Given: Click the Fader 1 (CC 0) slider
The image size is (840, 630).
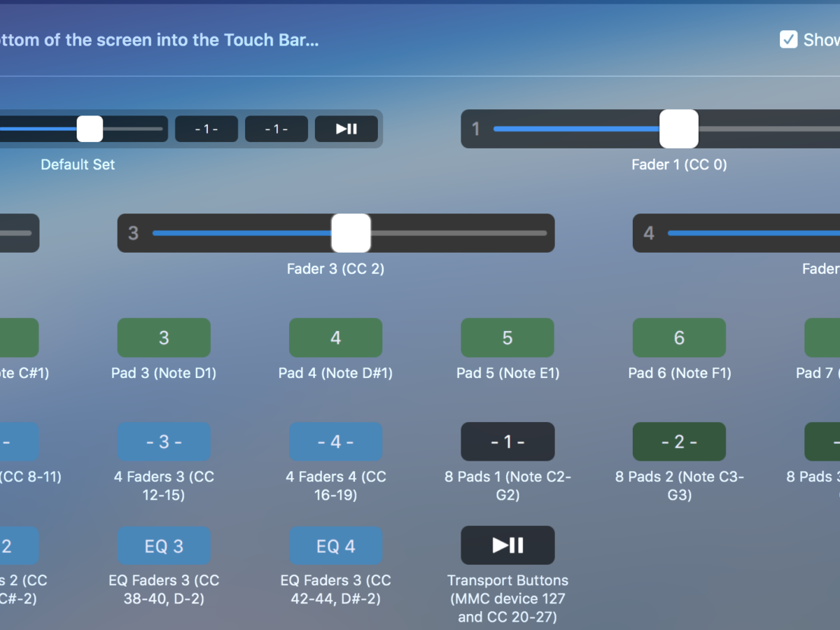Looking at the screenshot, I should point(650,129).
